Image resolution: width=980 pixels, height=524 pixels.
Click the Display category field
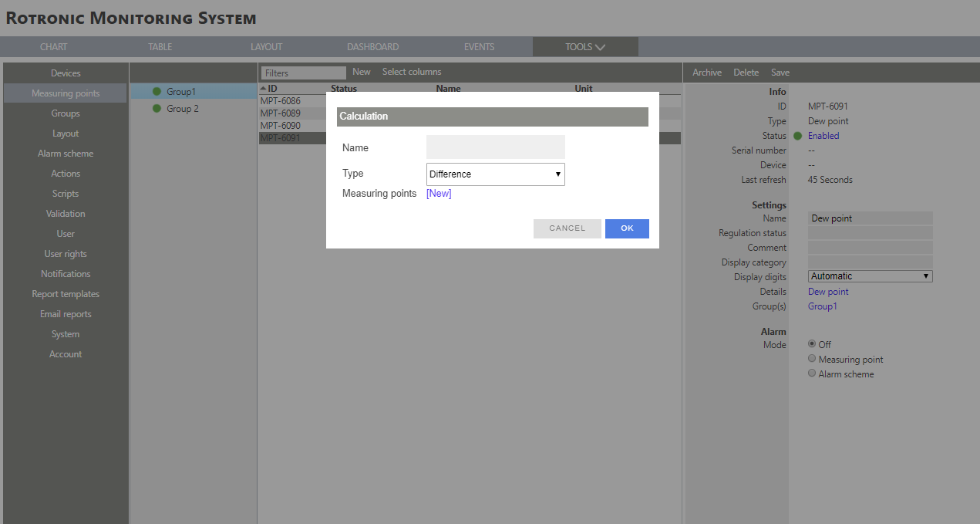click(871, 262)
